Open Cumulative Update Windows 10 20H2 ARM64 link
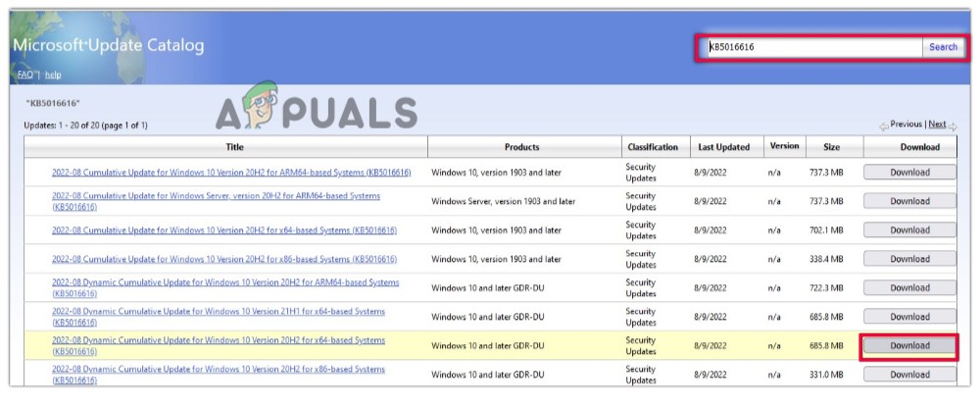 231,173
